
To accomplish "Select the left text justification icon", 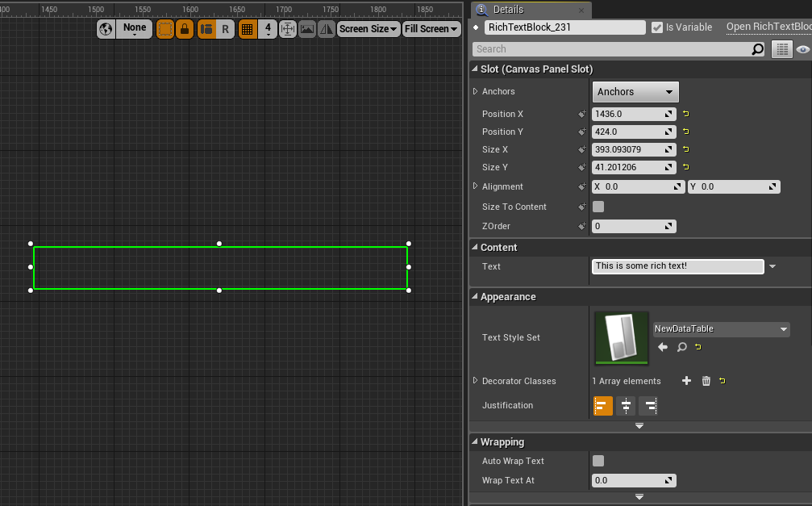I will tap(602, 406).
